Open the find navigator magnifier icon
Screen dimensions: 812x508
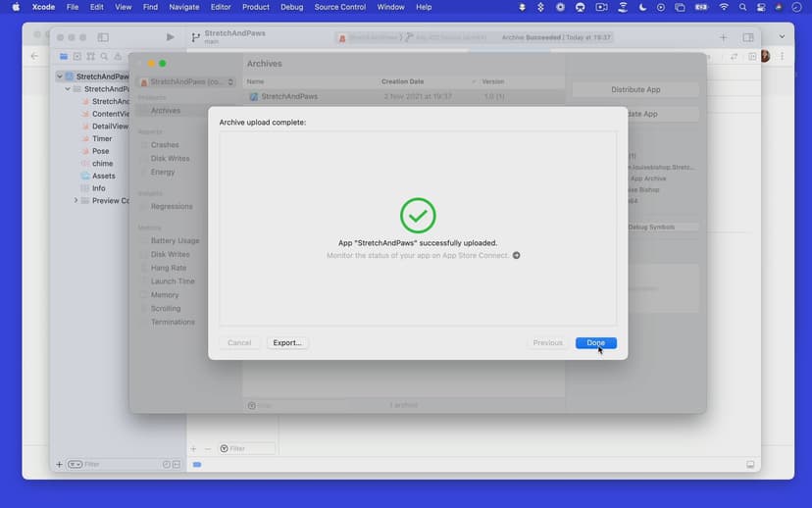click(x=105, y=57)
